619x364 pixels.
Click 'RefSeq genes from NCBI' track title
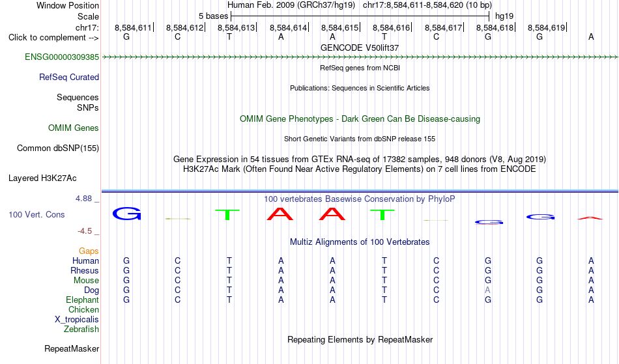(x=360, y=68)
